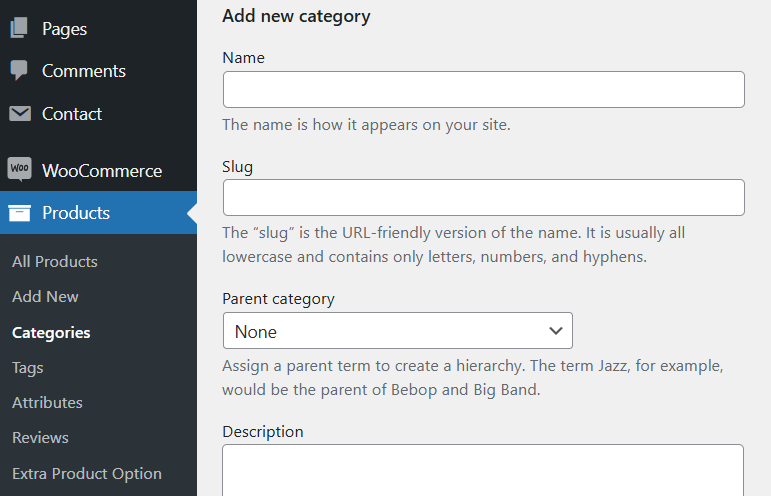Click the Add New product link
Screen dimensions: 771x496
[x=45, y=297]
